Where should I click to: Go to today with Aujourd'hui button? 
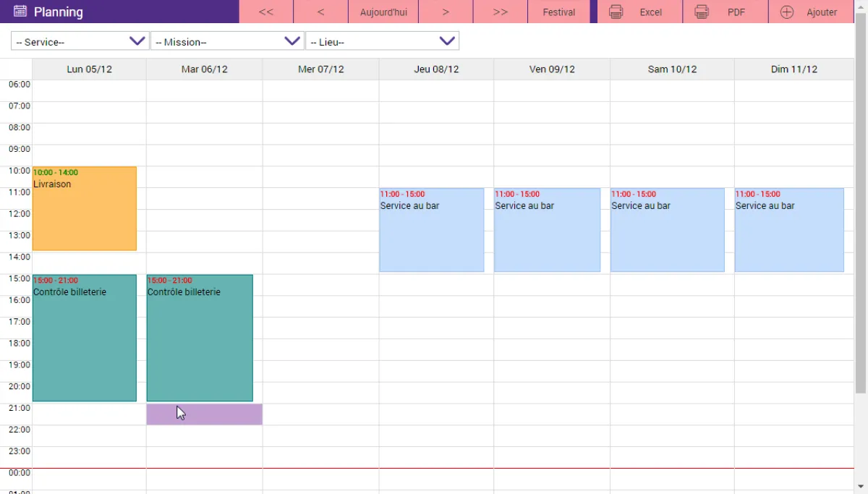383,12
